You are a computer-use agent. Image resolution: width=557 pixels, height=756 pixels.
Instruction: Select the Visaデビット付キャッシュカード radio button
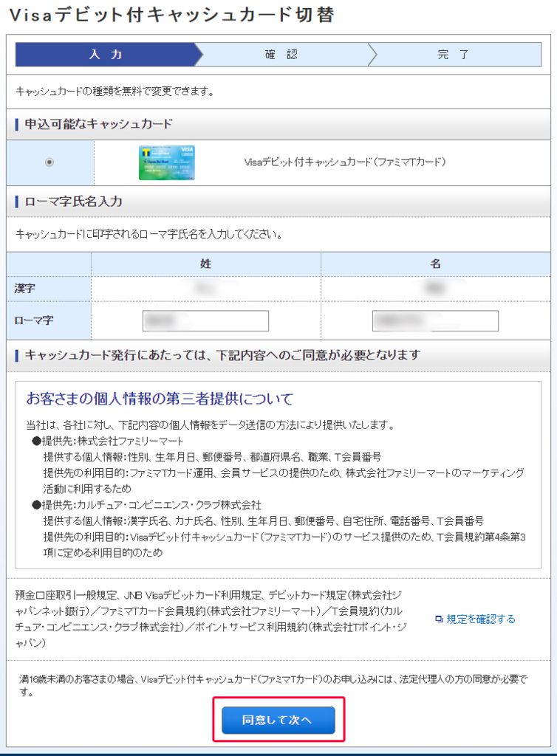(49, 162)
